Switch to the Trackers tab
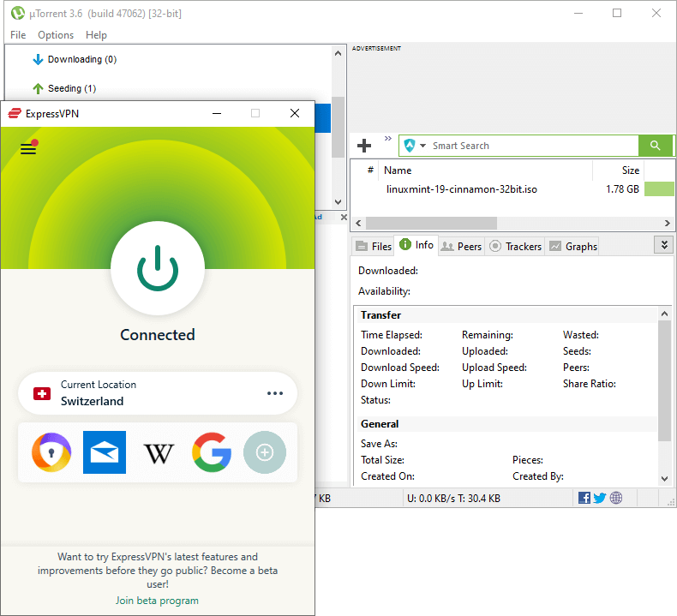 (x=515, y=246)
